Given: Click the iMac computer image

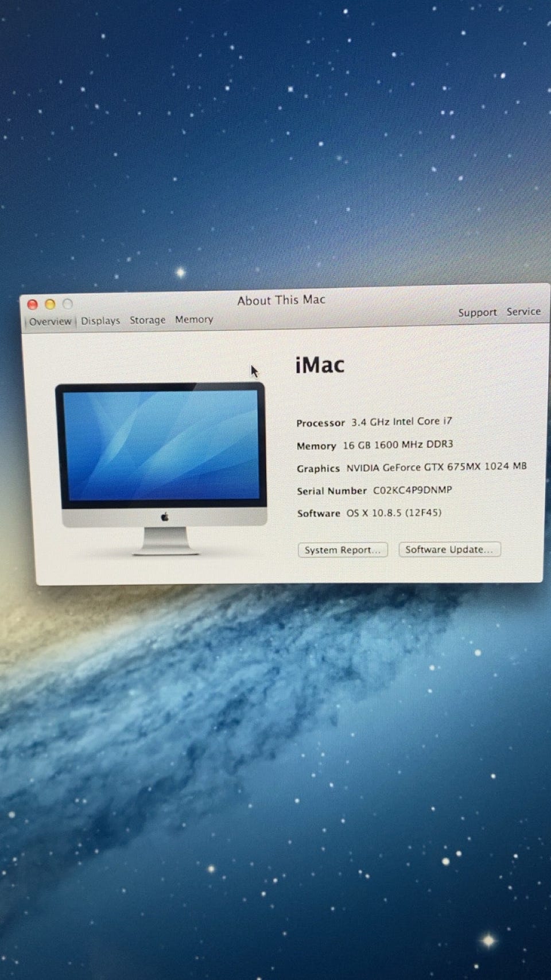Looking at the screenshot, I should point(162,469).
